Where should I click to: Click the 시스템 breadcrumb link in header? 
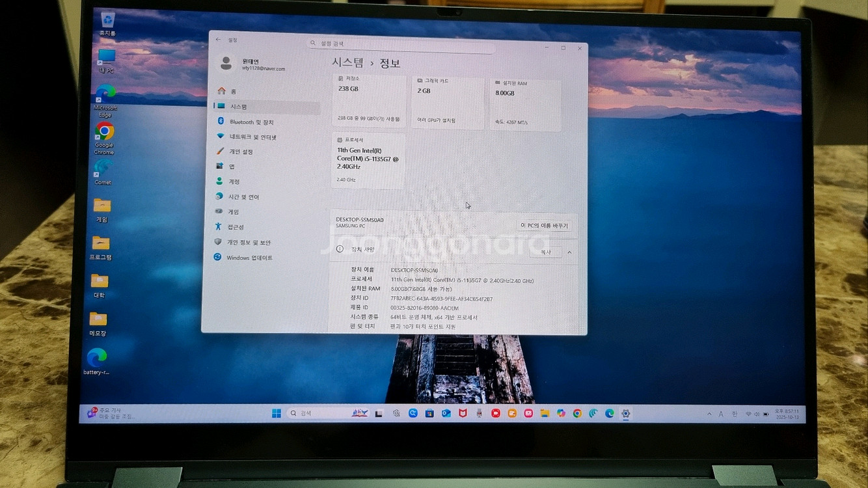(348, 62)
